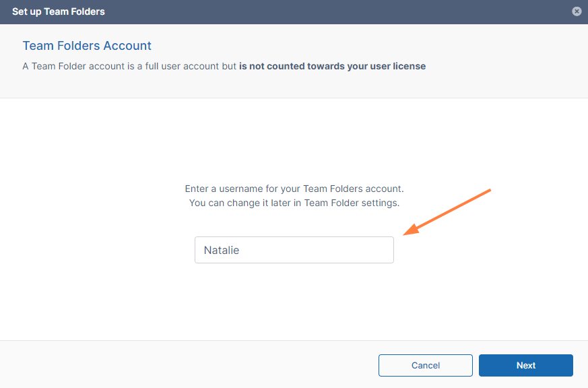588x388 pixels.
Task: Cancel the Team Folders setup
Action: (425, 365)
